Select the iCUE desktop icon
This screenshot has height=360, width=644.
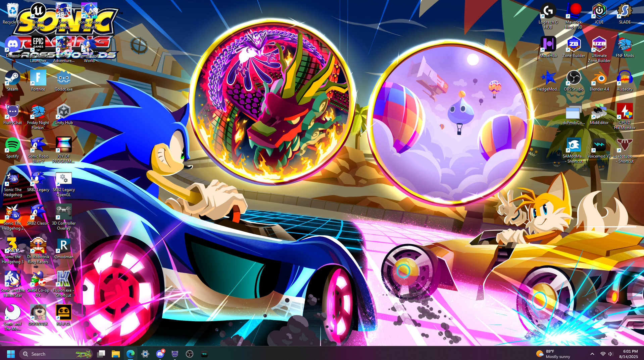[599, 14]
